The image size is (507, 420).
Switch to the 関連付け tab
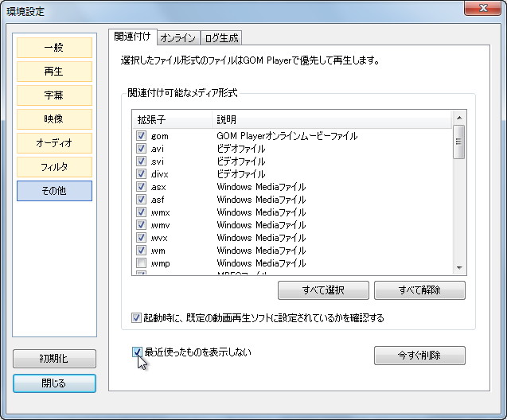(133, 37)
